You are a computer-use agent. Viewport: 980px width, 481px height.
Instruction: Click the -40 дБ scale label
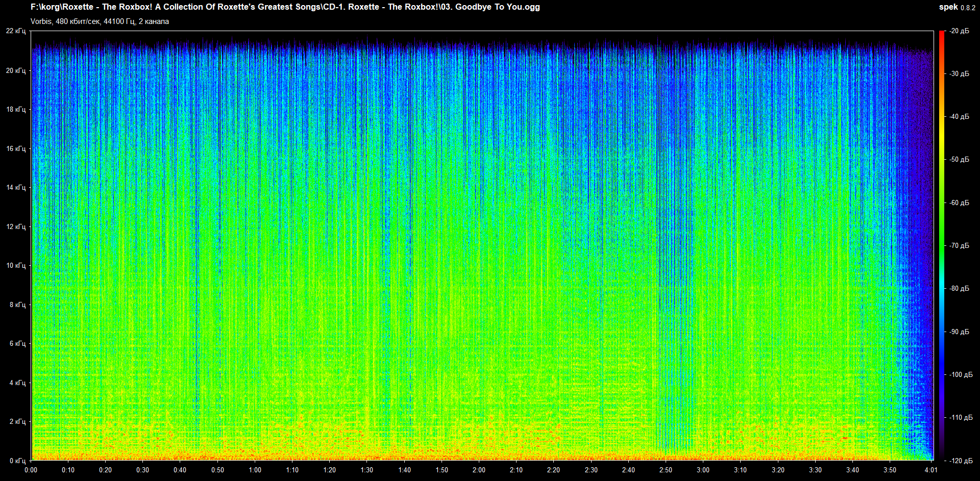[x=959, y=116]
